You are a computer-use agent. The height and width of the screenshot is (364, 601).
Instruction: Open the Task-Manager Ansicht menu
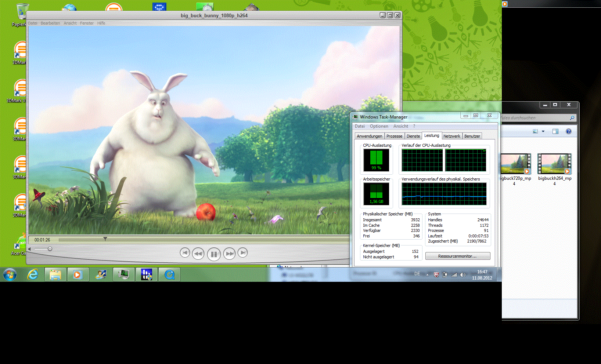click(400, 126)
